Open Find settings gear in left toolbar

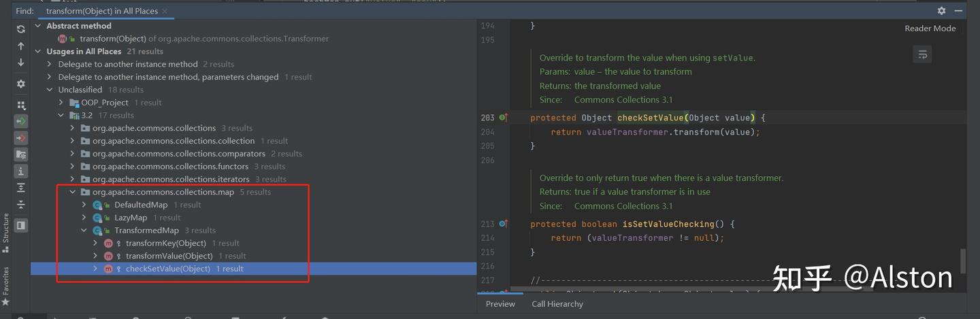(21, 84)
